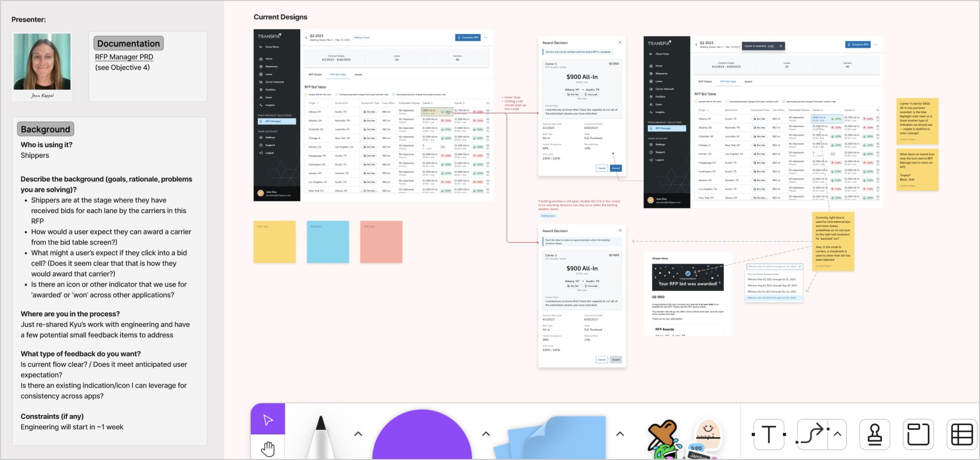
Task: Select the Move cursor tool
Action: 268,419
